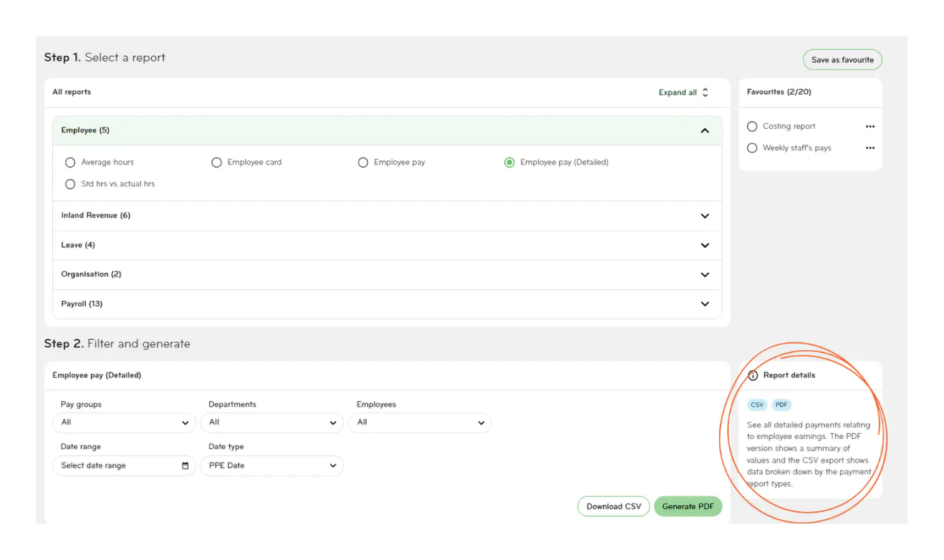The image size is (944, 560).
Task: Open the Pay groups dropdown
Action: pos(123,423)
